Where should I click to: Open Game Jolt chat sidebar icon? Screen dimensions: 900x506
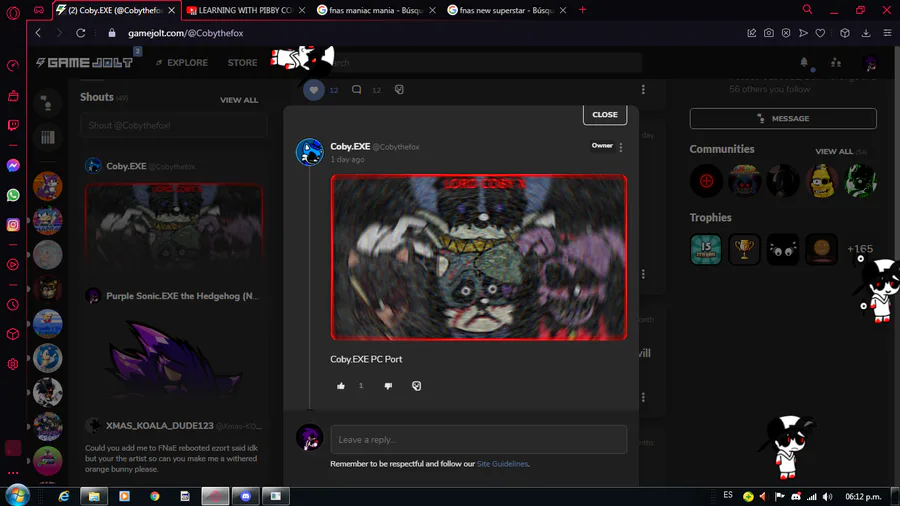coord(47,104)
